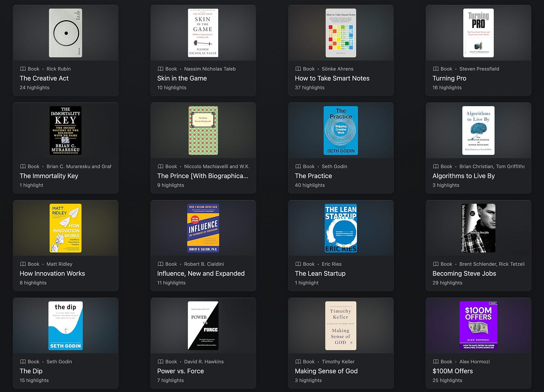Image resolution: width=544 pixels, height=392 pixels.
Task: Click the book icon beside Brian Christian
Action: pos(436,166)
